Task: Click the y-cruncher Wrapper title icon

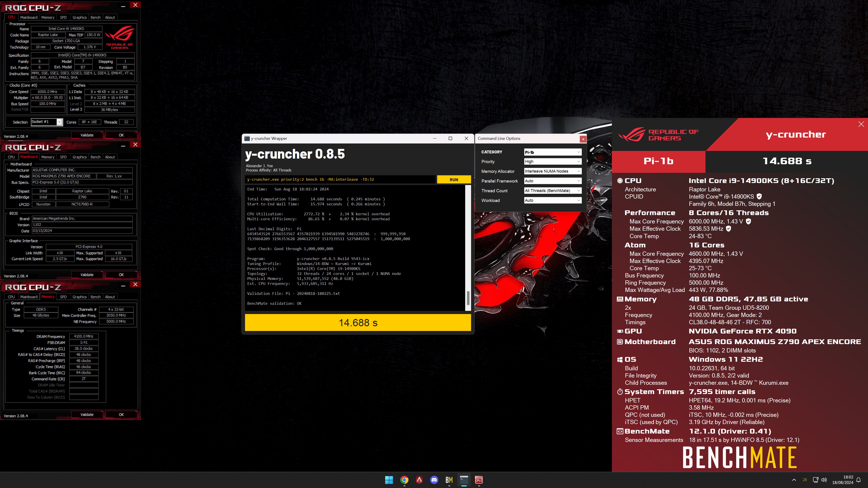Action: [247, 138]
